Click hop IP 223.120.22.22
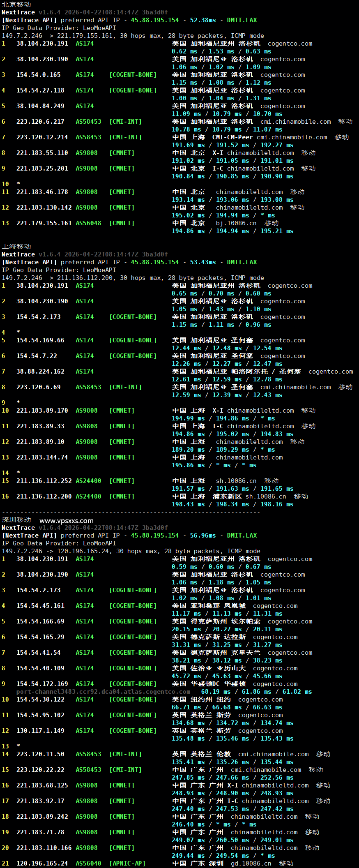359x868 pixels. point(40,770)
